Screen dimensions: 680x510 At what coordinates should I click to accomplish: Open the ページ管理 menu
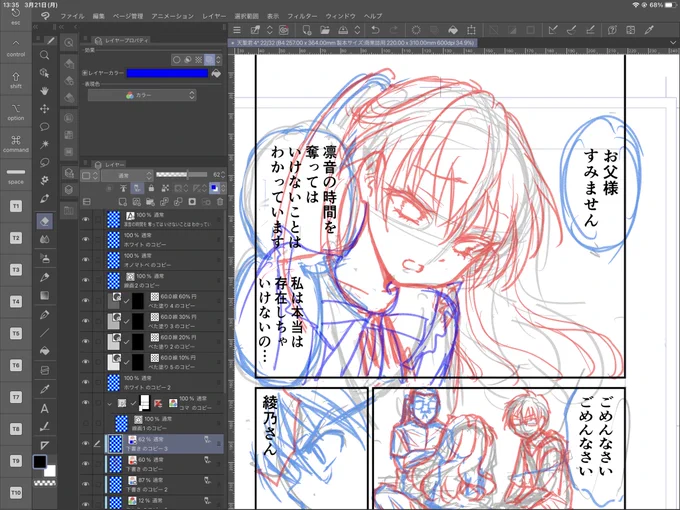(x=128, y=16)
